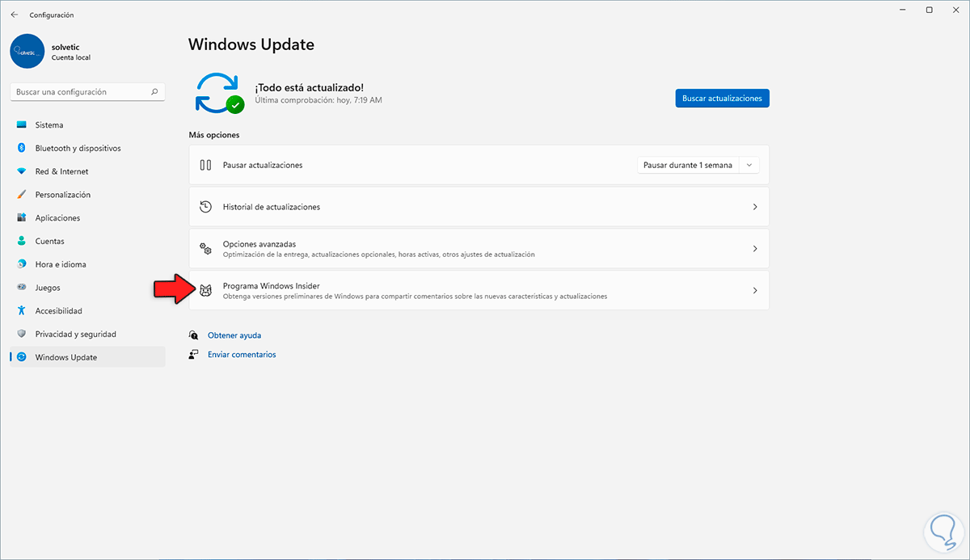Click the Bluetooth icon in sidebar
970x560 pixels.
click(21, 148)
